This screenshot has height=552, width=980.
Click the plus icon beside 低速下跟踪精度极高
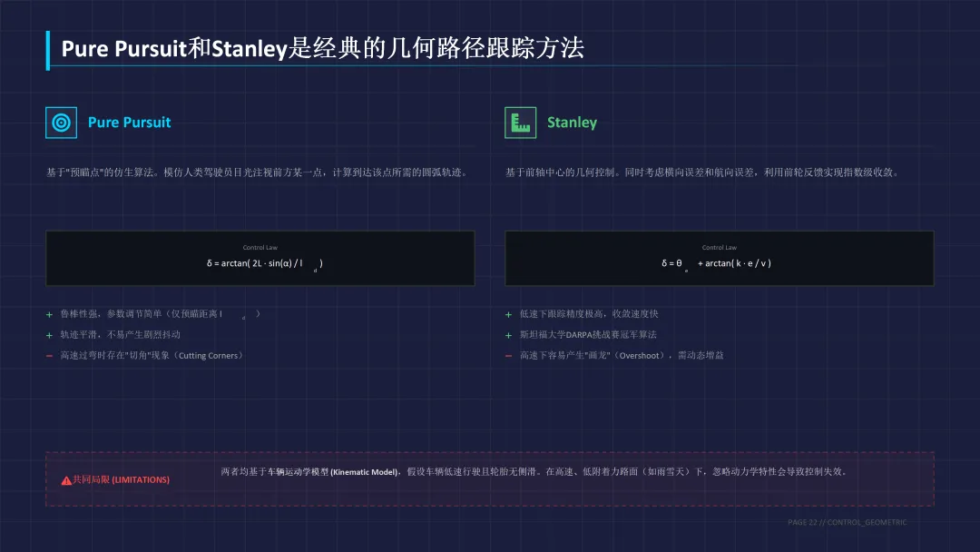509,314
